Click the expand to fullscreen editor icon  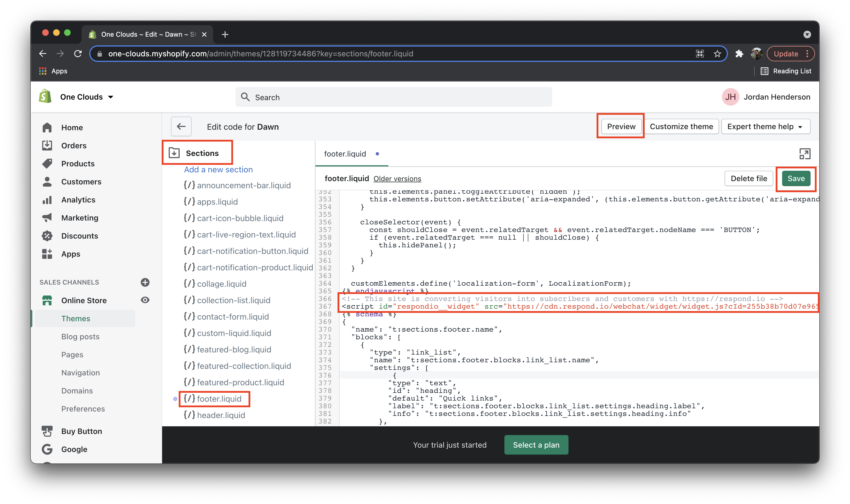pyautogui.click(x=805, y=153)
